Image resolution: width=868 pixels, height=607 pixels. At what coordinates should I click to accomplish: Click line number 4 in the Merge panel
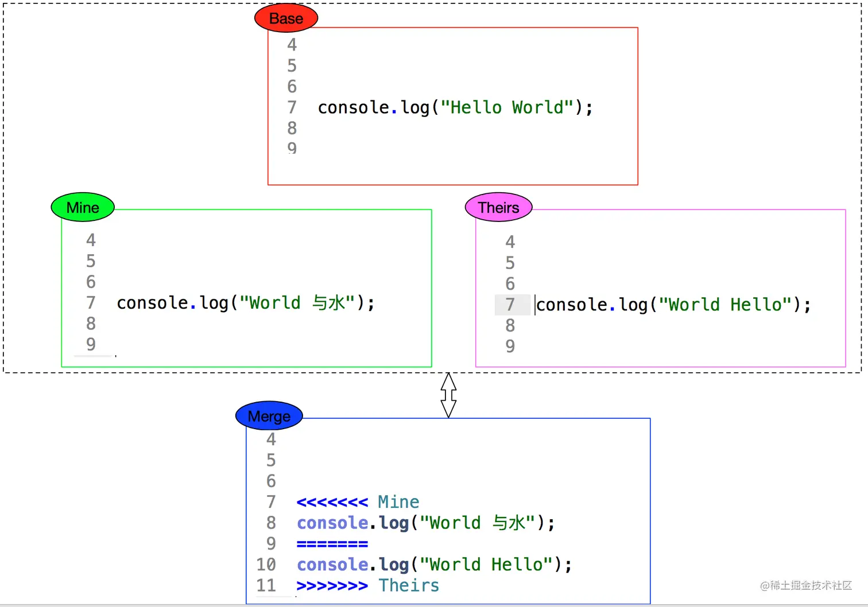271,439
